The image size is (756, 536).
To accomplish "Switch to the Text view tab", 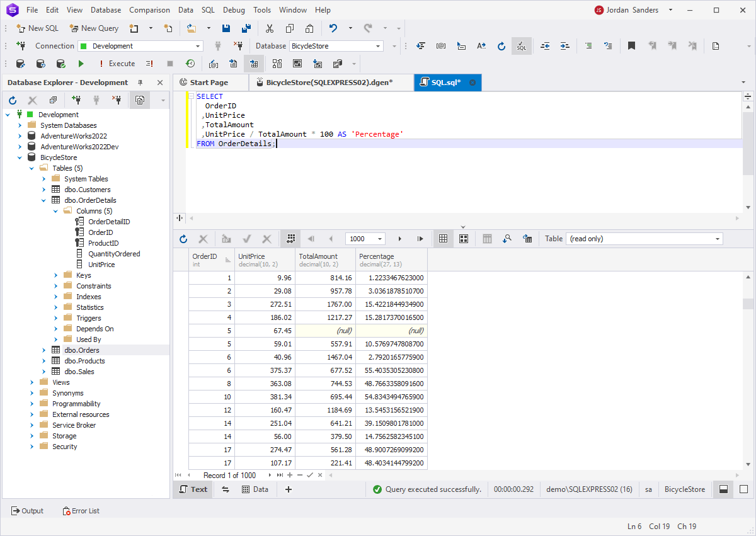I will [x=193, y=489].
